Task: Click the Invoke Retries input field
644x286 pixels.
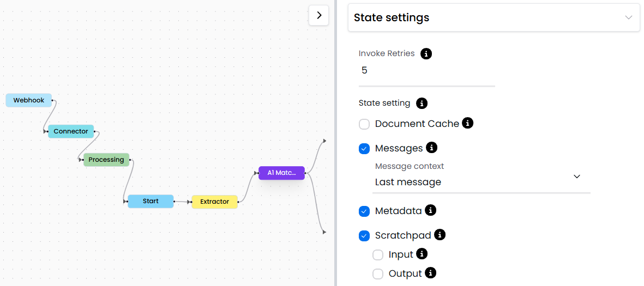Action: [x=426, y=71]
